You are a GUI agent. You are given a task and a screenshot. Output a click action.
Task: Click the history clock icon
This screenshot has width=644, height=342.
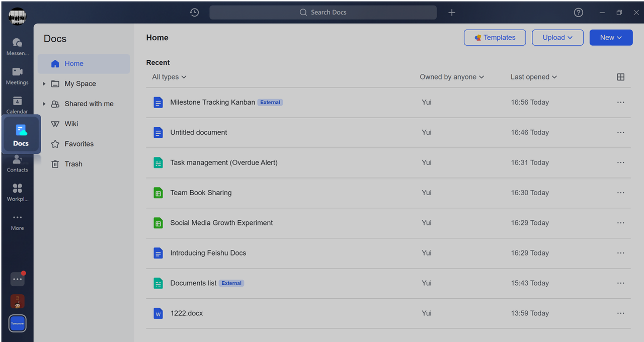click(194, 13)
